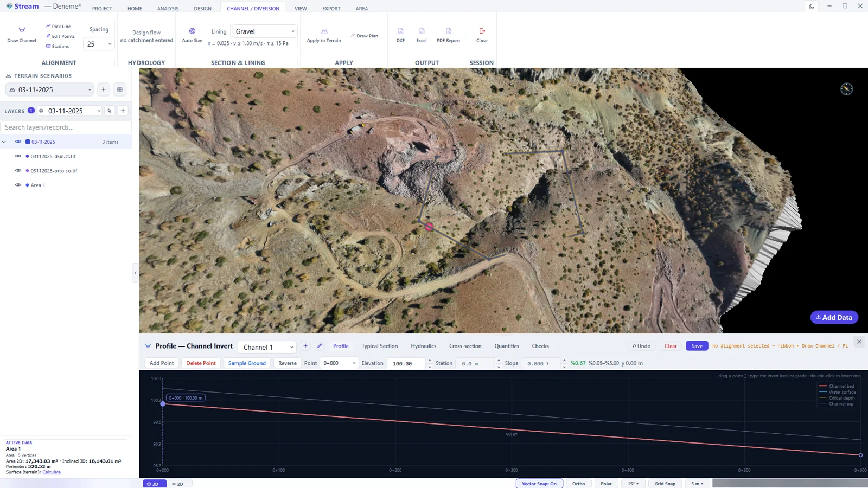This screenshot has width=868, height=488.
Task: Open the Spacing dropdown set to 25
Action: pyautogui.click(x=99, y=44)
